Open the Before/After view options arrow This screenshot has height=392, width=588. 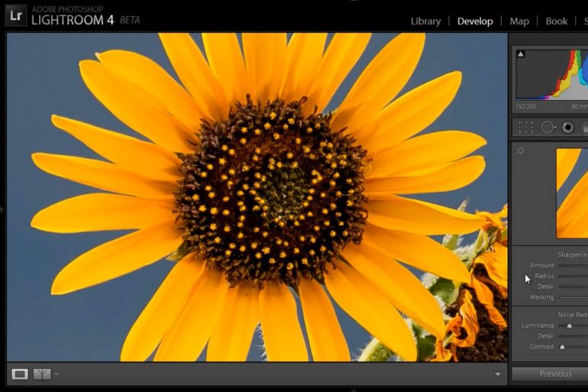click(57, 374)
